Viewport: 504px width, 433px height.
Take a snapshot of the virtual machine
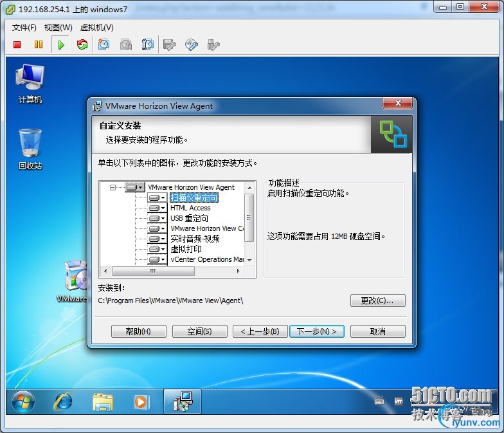[x=104, y=44]
